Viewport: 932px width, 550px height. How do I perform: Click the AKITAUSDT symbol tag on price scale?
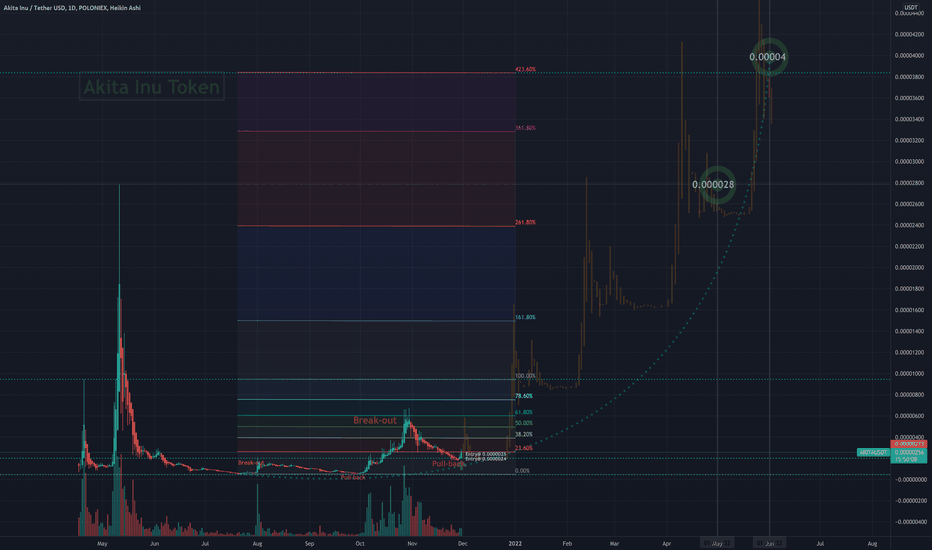873,452
